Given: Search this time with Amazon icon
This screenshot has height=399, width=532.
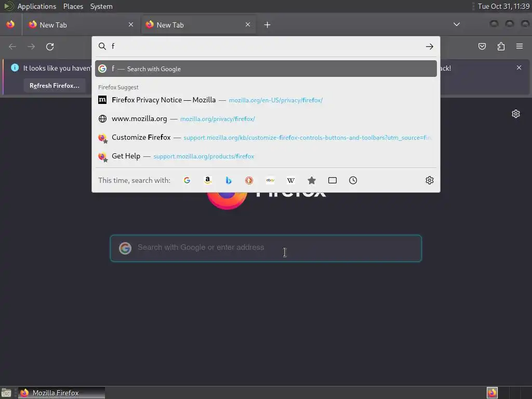Looking at the screenshot, I should point(208,180).
